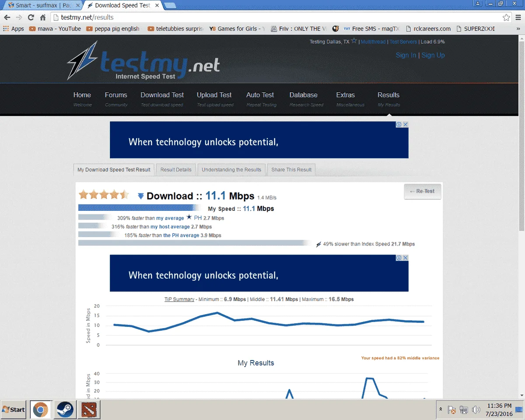Screen dimensions: 525x420
Task: Click the blue download arrow icon
Action: [140, 196]
